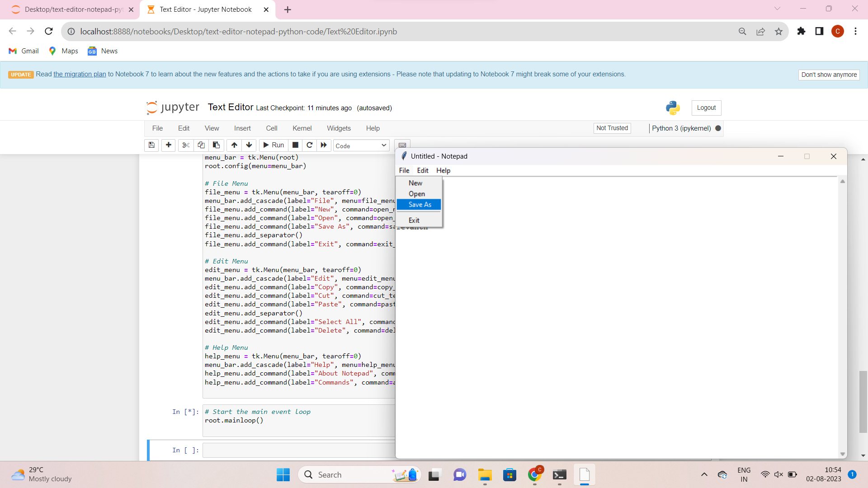Move selected cell up arrow
The width and height of the screenshot is (868, 488).
tap(234, 145)
